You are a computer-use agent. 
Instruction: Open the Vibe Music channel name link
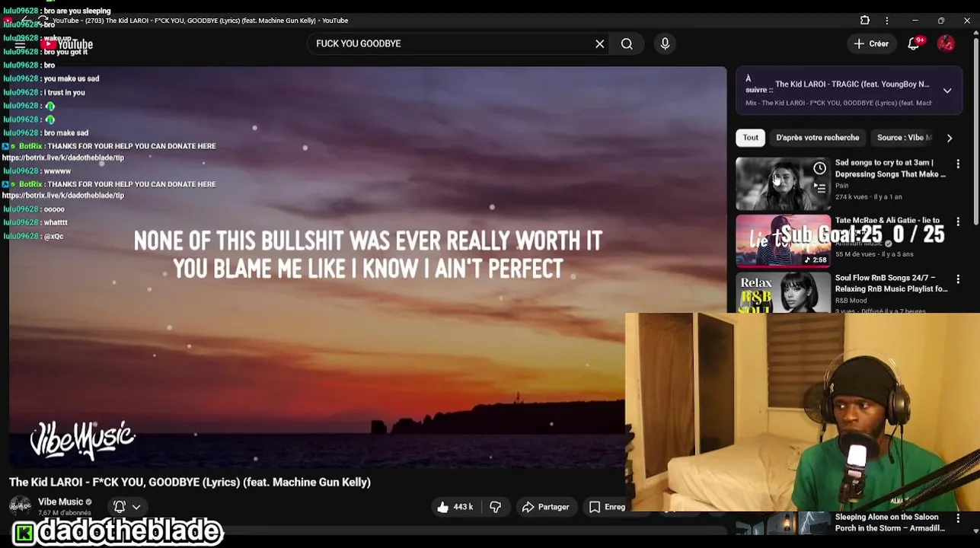(x=60, y=502)
